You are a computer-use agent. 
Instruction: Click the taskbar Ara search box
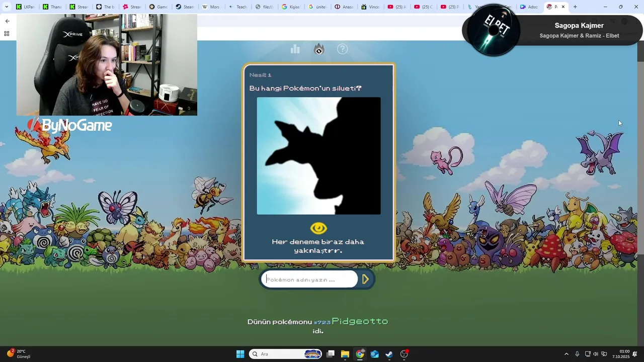[x=285, y=354]
